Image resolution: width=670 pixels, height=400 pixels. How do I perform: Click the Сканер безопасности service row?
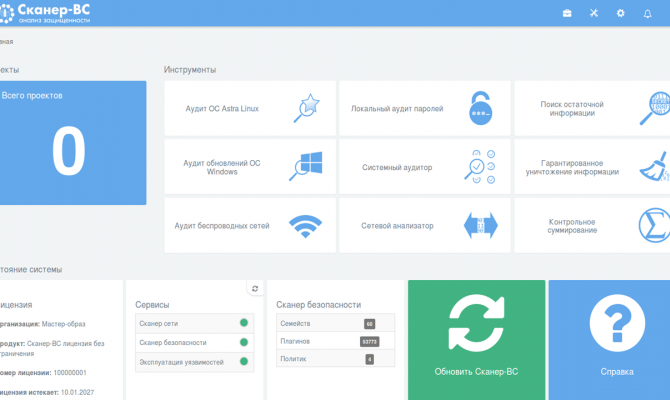point(194,342)
